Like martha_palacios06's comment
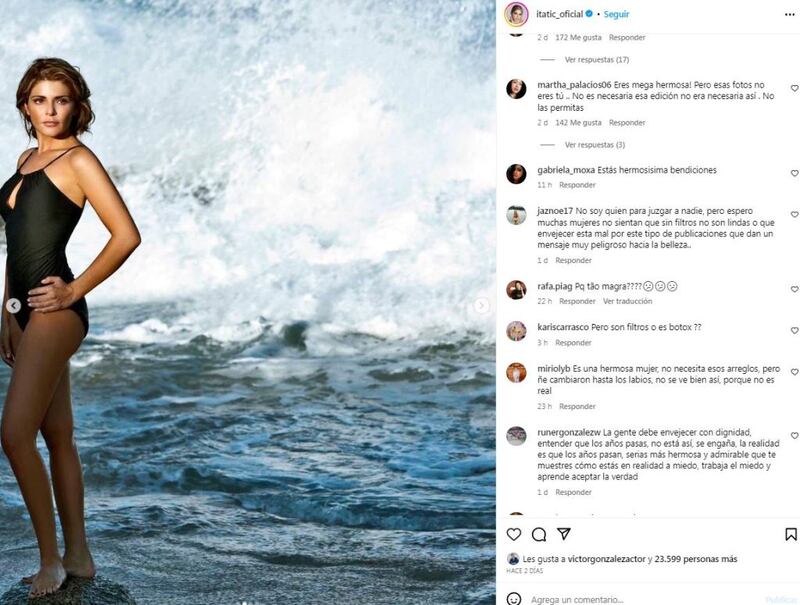800x605 pixels. (x=794, y=88)
